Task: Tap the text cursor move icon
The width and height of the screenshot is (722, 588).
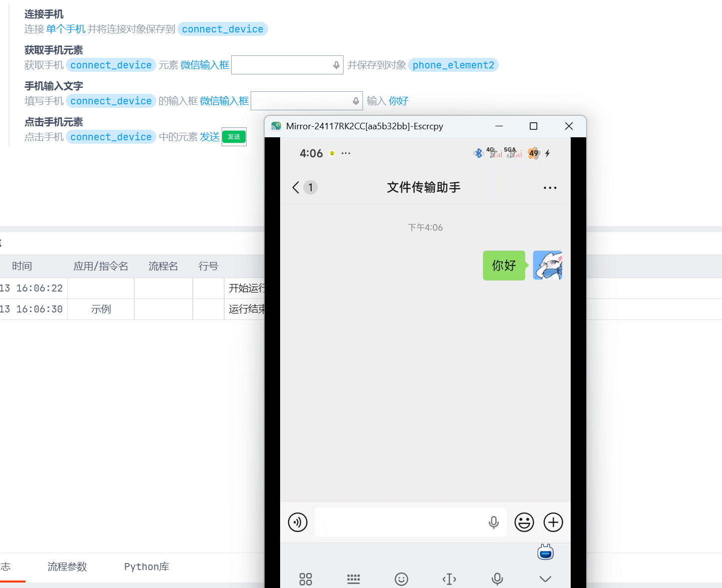Action: point(449,579)
